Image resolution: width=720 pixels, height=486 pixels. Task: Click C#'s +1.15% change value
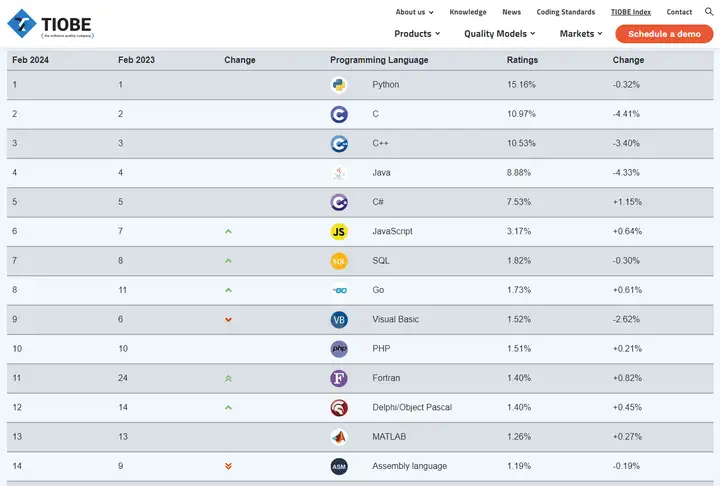pos(627,202)
